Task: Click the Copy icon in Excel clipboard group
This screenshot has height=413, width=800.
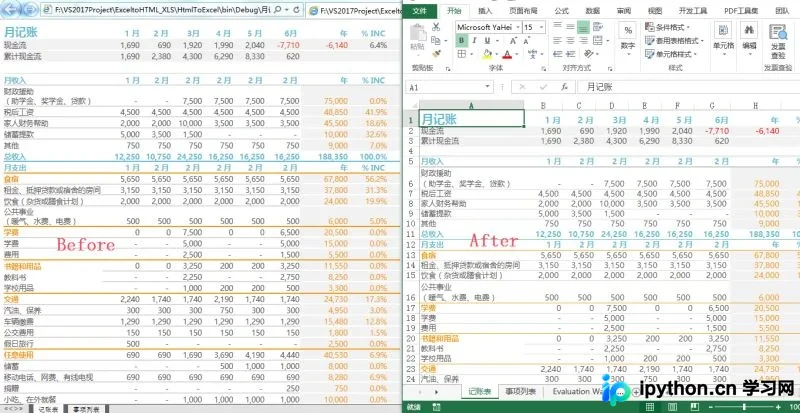Action: tap(435, 40)
